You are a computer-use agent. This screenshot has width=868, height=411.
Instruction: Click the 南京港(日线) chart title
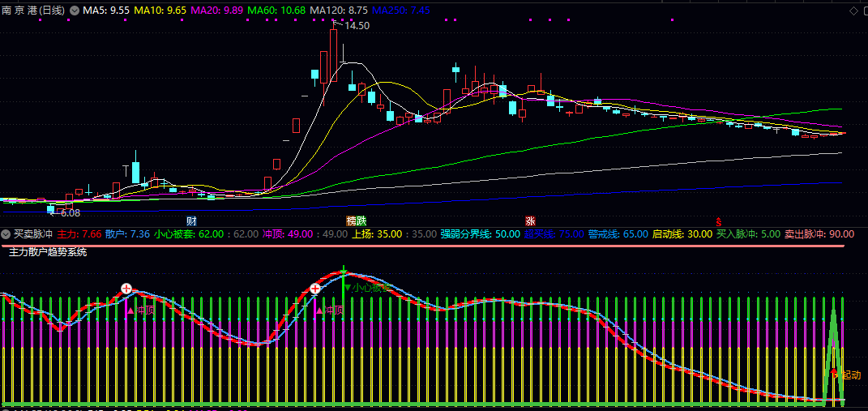(x=33, y=11)
